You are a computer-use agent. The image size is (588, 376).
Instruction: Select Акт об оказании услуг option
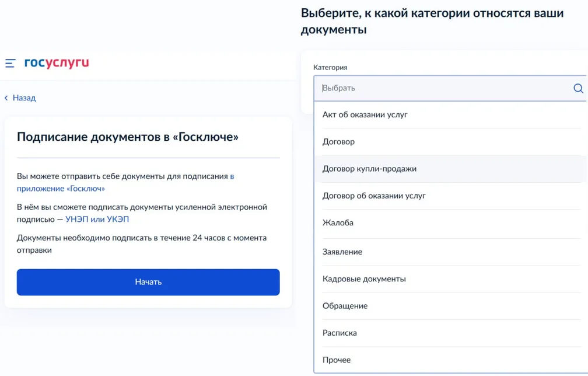pyautogui.click(x=451, y=115)
